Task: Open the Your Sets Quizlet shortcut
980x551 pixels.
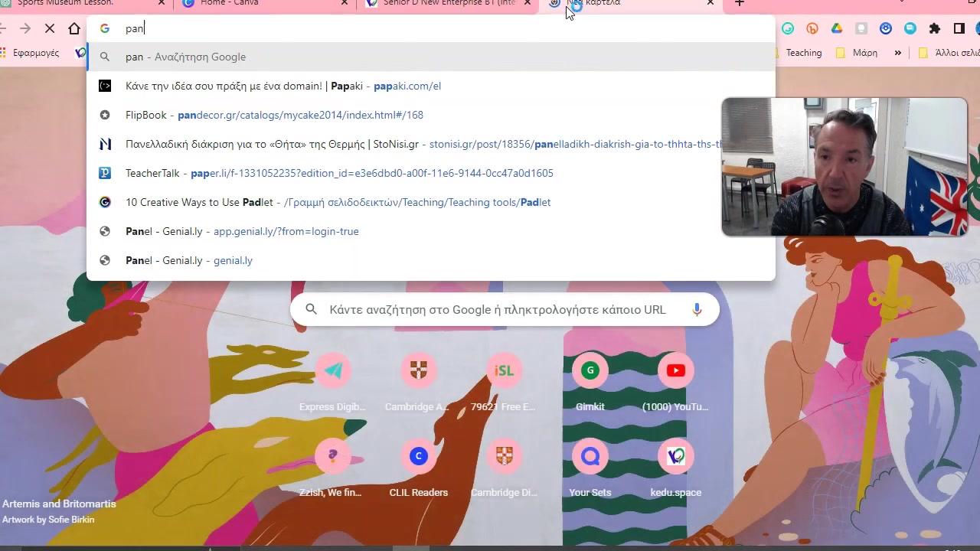Action: coord(590,468)
